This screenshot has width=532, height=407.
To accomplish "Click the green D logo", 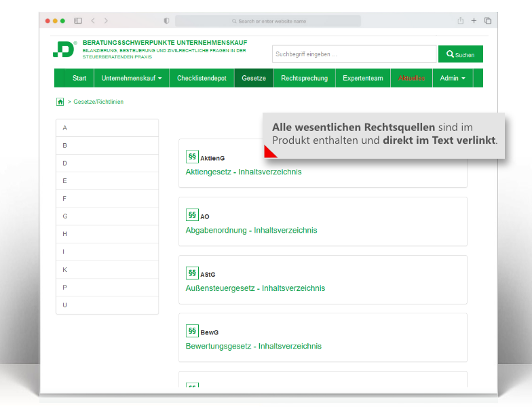I will 65,49.
